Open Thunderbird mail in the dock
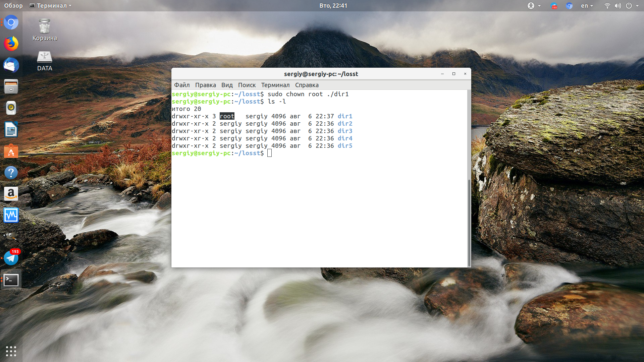Viewport: 644px width, 362px height. pos(11,65)
